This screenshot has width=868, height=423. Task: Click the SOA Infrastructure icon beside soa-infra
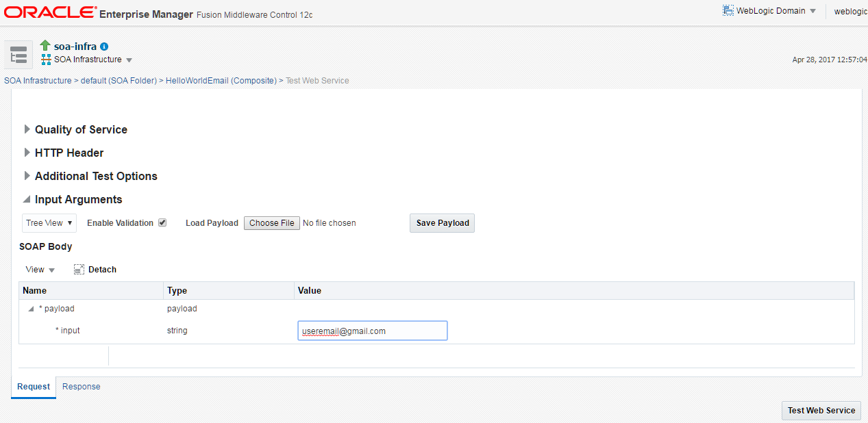(x=45, y=60)
